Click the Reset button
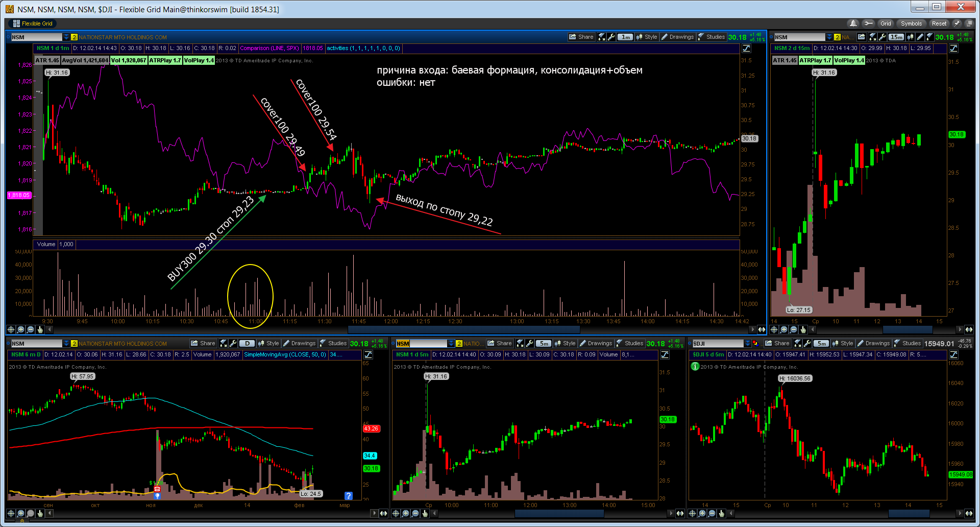 939,23
